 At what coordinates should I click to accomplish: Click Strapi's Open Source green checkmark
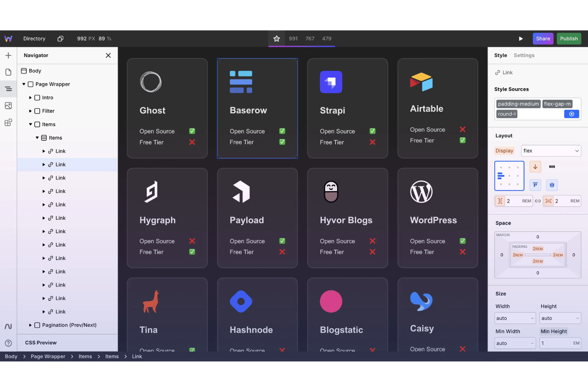coord(372,131)
